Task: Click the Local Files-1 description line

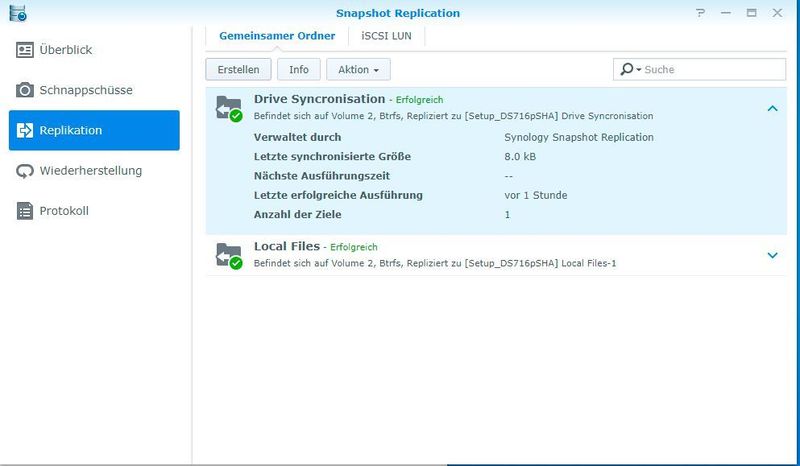Action: (x=435, y=263)
